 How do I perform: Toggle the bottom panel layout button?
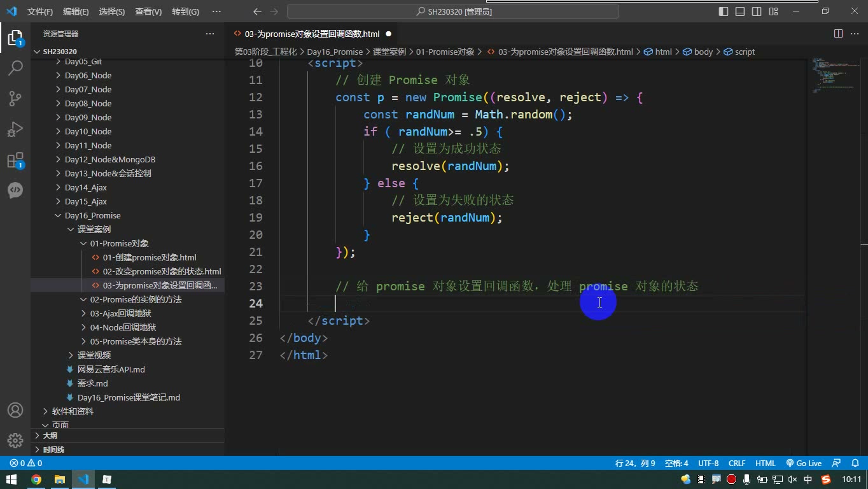click(740, 11)
